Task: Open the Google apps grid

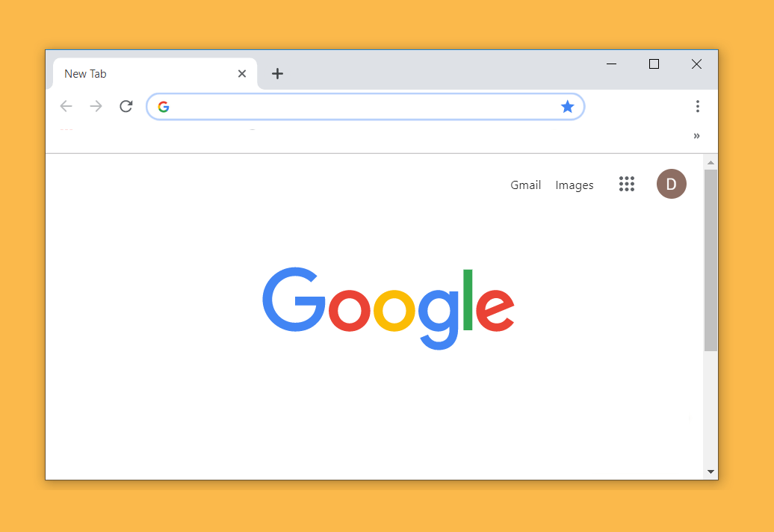Action: coord(626,184)
